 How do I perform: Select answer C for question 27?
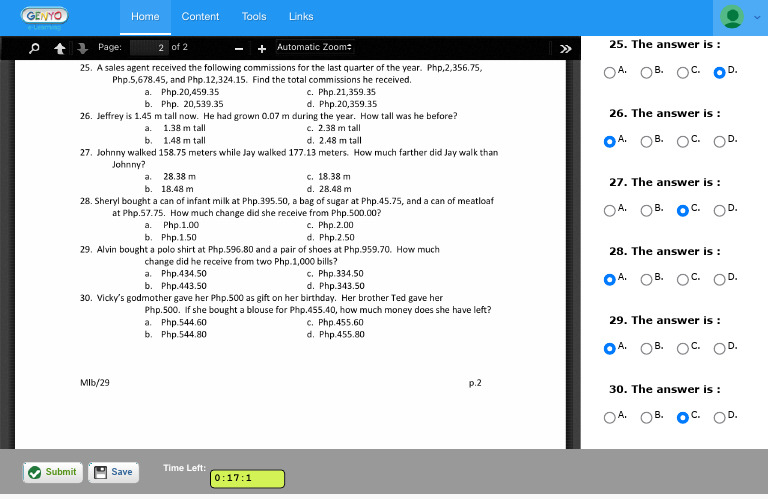tap(683, 211)
